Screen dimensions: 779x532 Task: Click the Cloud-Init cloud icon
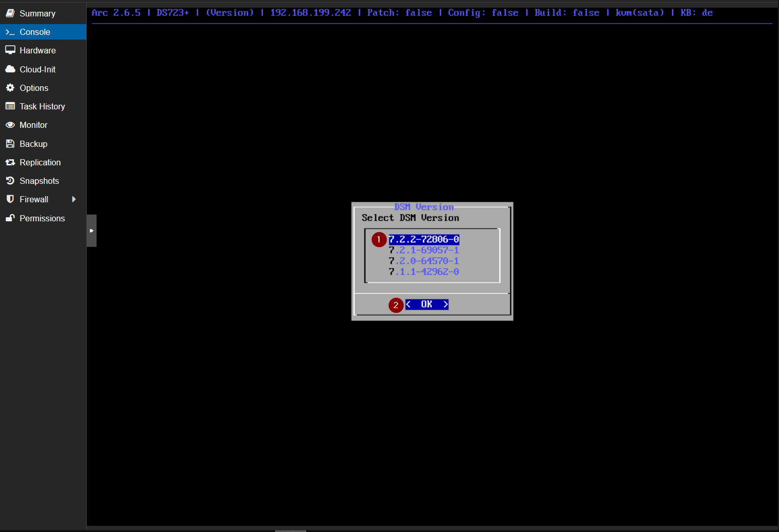coord(10,69)
